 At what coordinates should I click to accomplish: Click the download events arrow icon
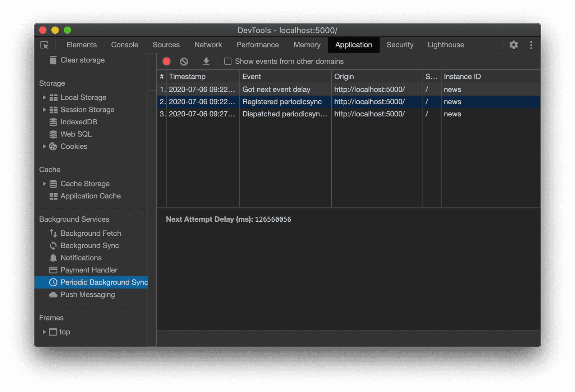click(x=206, y=61)
